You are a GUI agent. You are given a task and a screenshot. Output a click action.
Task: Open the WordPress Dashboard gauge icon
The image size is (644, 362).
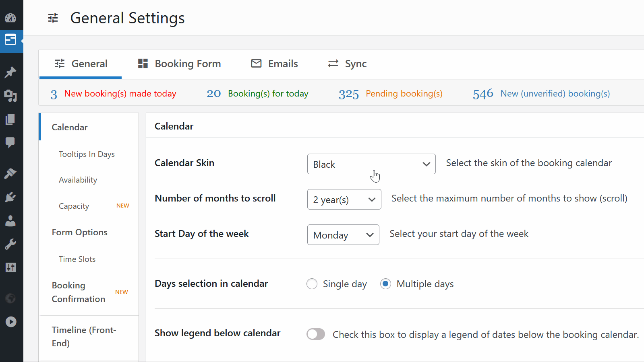click(x=10, y=18)
